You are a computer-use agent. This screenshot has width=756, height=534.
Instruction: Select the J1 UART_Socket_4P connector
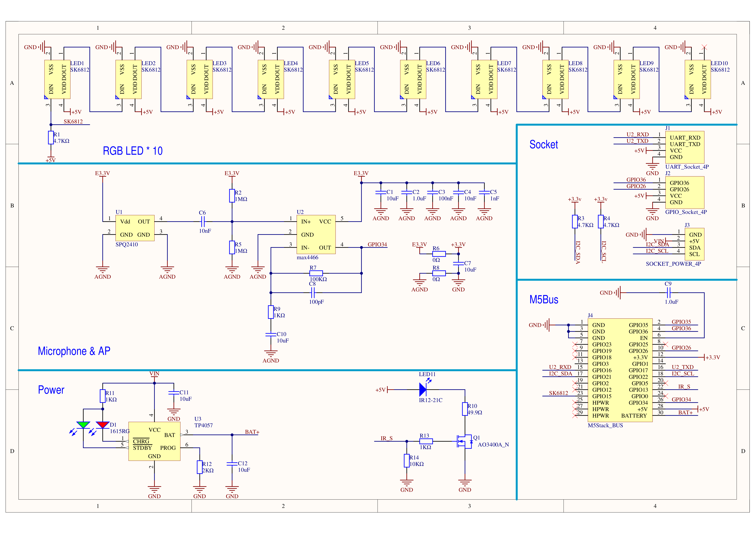[685, 147]
